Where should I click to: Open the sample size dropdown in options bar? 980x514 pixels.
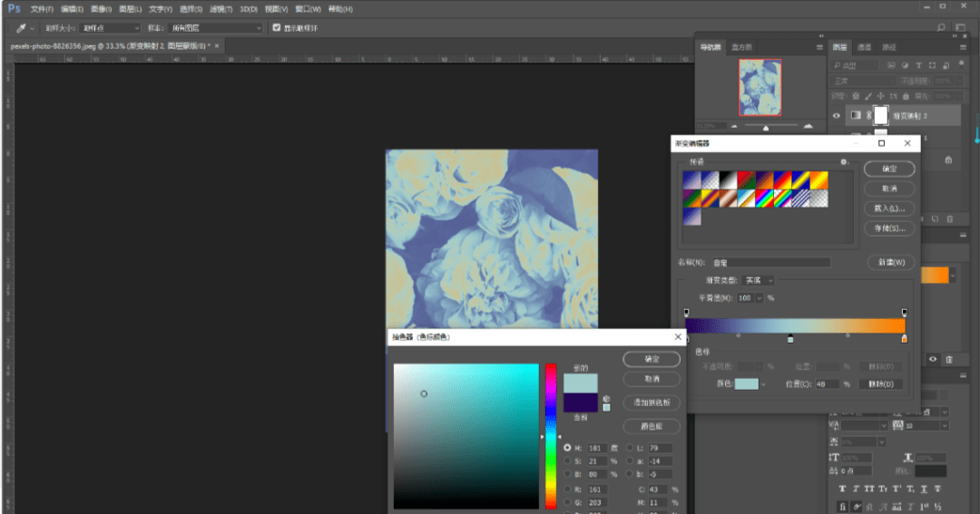coord(111,28)
